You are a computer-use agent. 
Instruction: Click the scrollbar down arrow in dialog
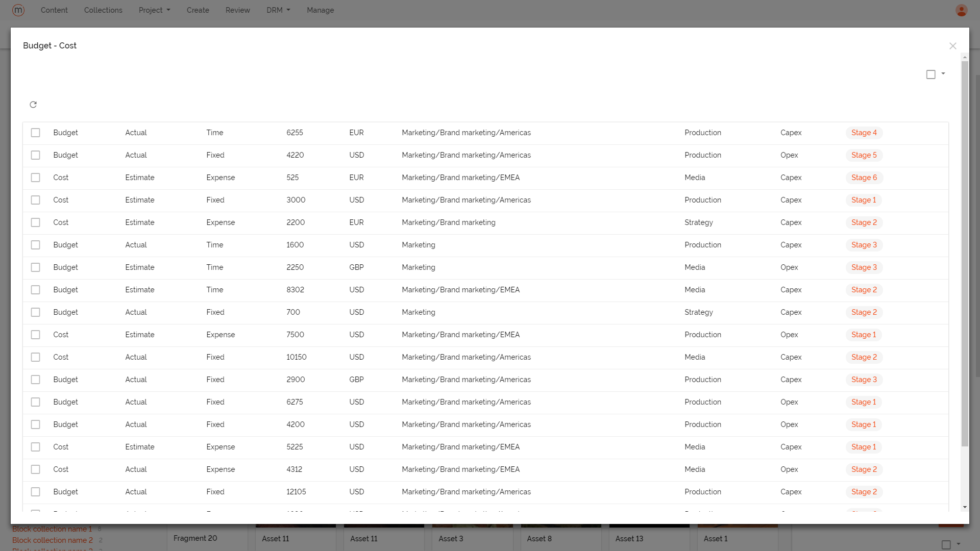[965, 507]
